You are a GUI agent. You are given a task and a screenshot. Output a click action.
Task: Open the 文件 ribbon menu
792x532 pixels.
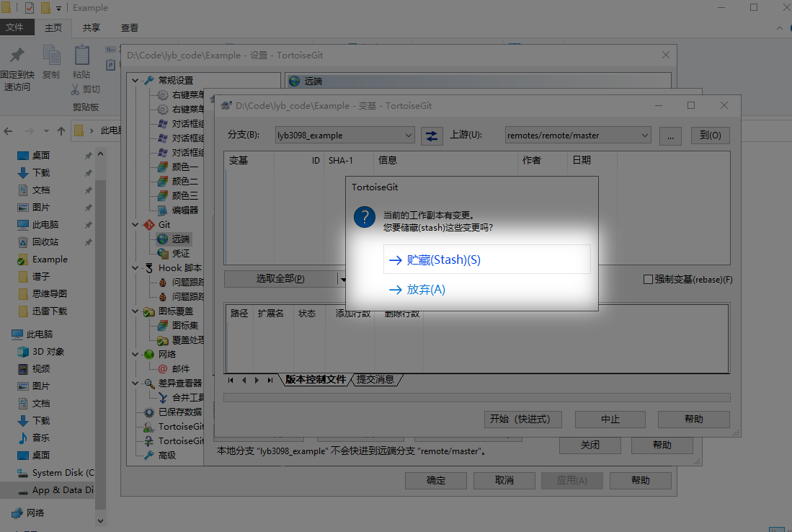pyautogui.click(x=14, y=27)
